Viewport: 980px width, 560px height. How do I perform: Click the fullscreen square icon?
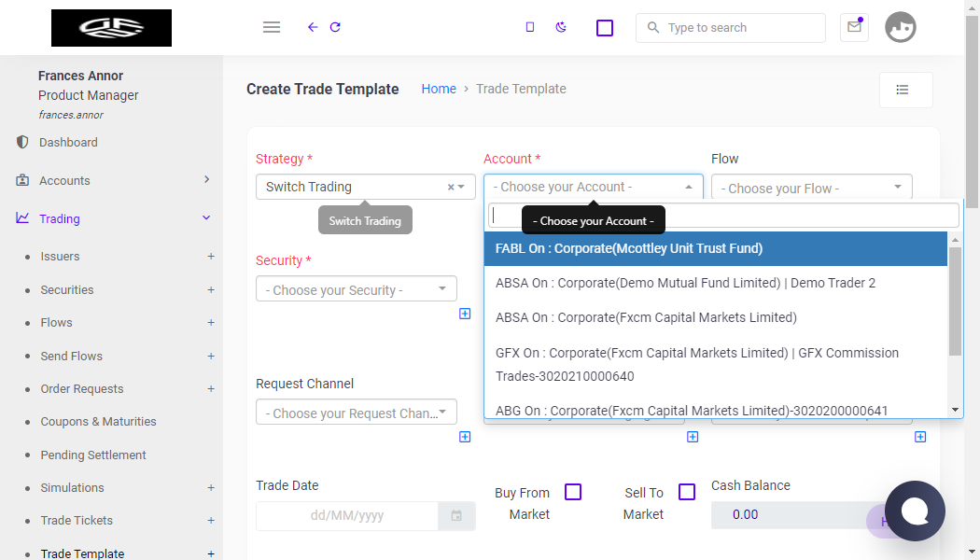[x=605, y=27]
